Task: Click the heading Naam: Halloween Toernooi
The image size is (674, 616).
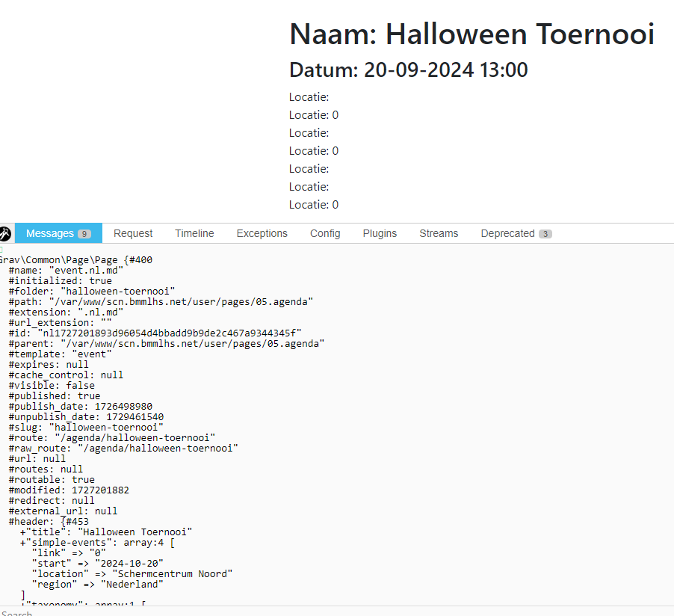Action: point(472,34)
